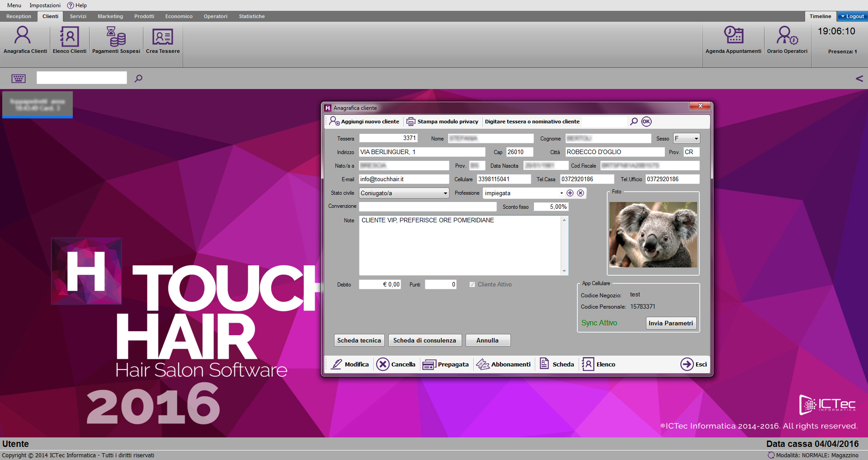Click the E-mail field info@touchhair.it

coord(404,179)
